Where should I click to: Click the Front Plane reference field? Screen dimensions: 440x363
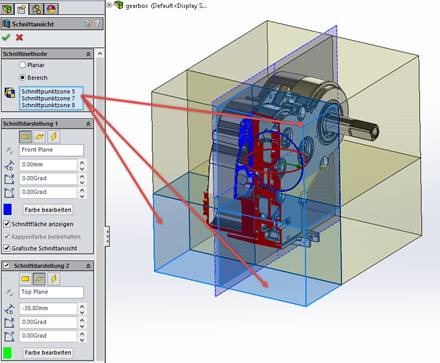pyautogui.click(x=51, y=150)
